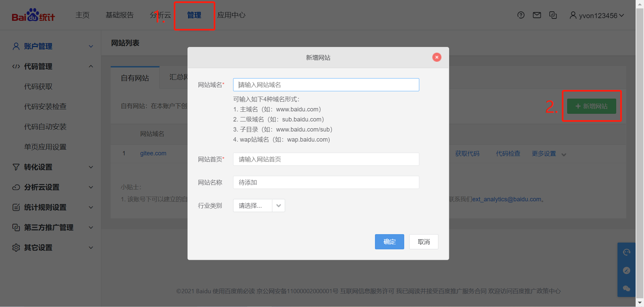Screen dimensions: 644x307
Task: Click the green 新增网站 button
Action: 592,106
